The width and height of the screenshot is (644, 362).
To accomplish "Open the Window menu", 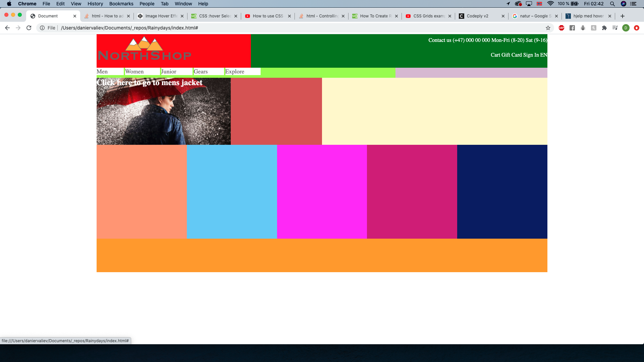I will (183, 4).
